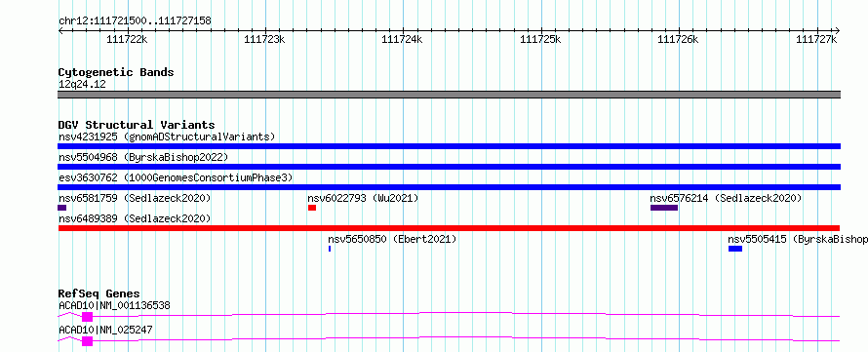Open the esv3630762 (1000GenomesConsortiumPhase3) label
The image size is (868, 352).
[176, 177]
